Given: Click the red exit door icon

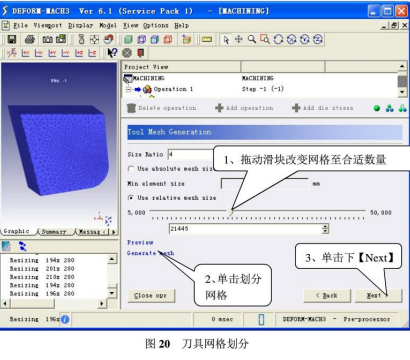Looking at the screenshot, I should click(141, 53).
